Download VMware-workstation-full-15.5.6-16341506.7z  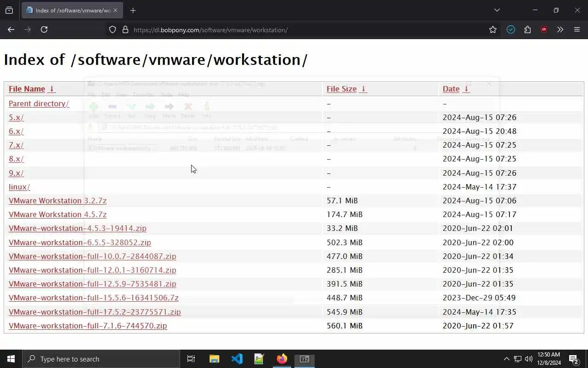tap(94, 298)
